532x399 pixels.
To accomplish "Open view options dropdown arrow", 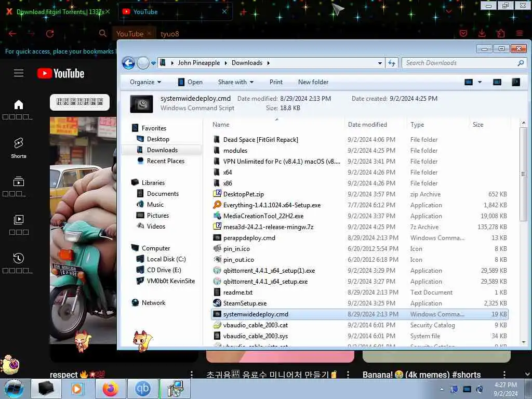I will (x=480, y=82).
